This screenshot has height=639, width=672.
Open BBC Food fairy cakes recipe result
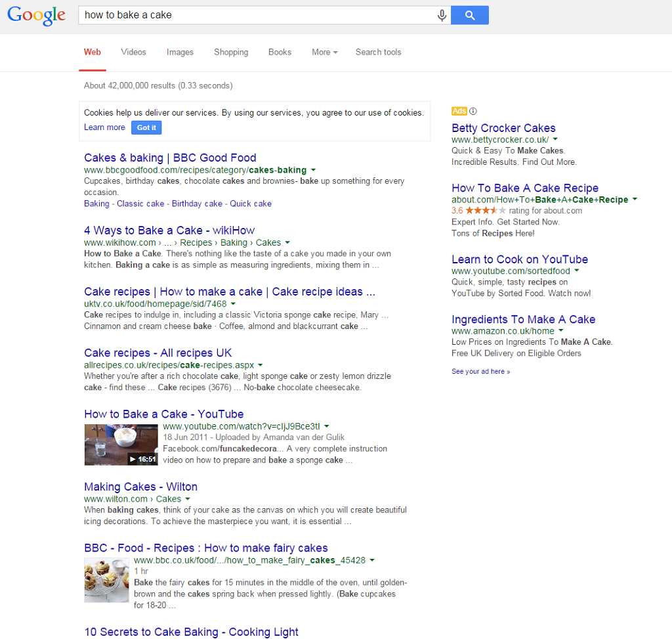coord(205,548)
